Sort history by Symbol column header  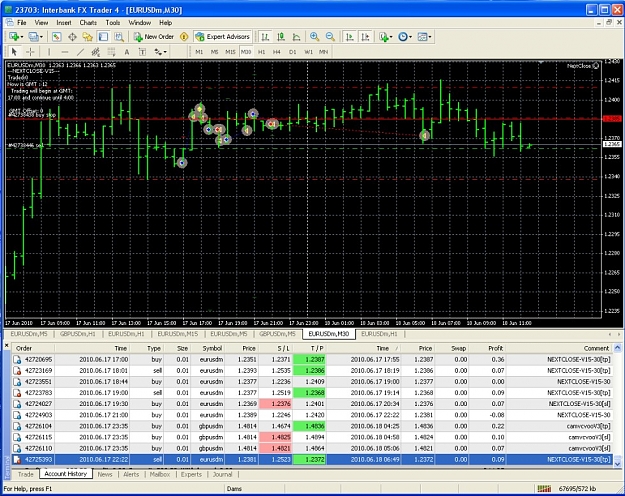point(208,348)
